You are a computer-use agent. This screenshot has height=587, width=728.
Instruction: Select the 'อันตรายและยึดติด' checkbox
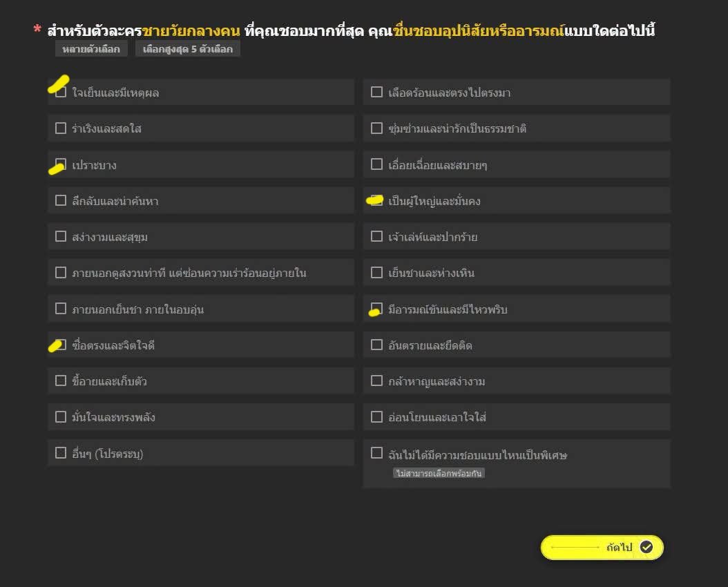(376, 345)
